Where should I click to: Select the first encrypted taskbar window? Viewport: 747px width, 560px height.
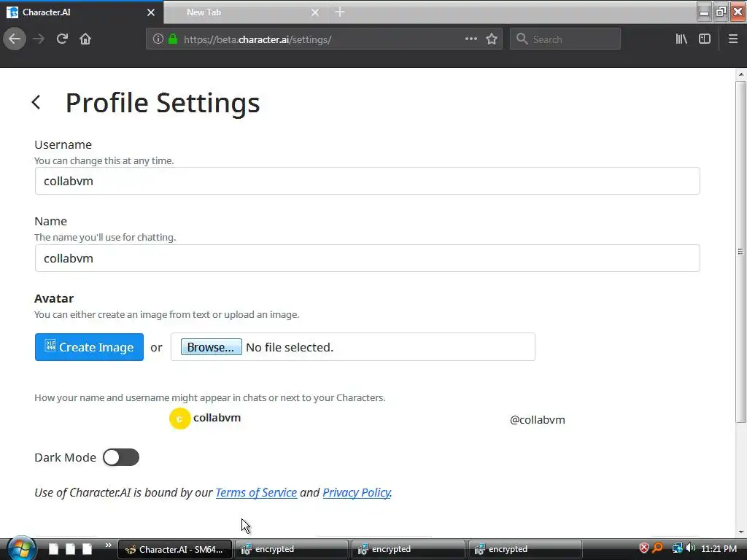point(292,549)
